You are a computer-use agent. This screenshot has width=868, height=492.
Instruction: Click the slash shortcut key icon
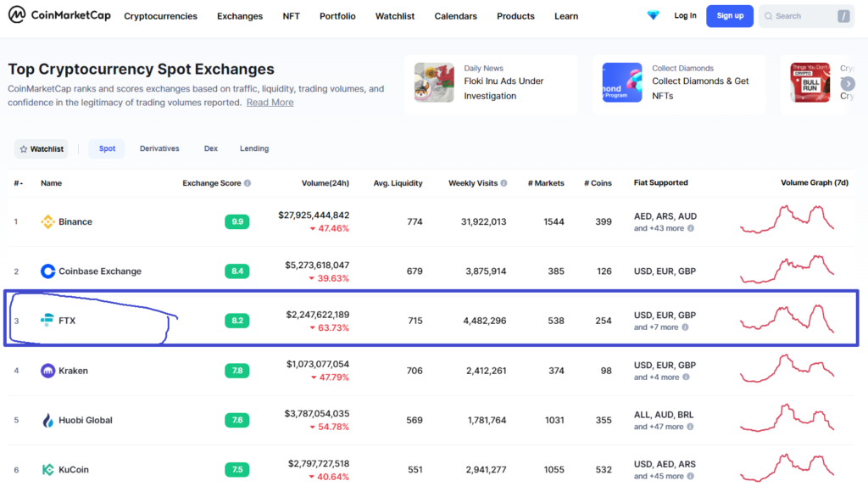tap(843, 16)
